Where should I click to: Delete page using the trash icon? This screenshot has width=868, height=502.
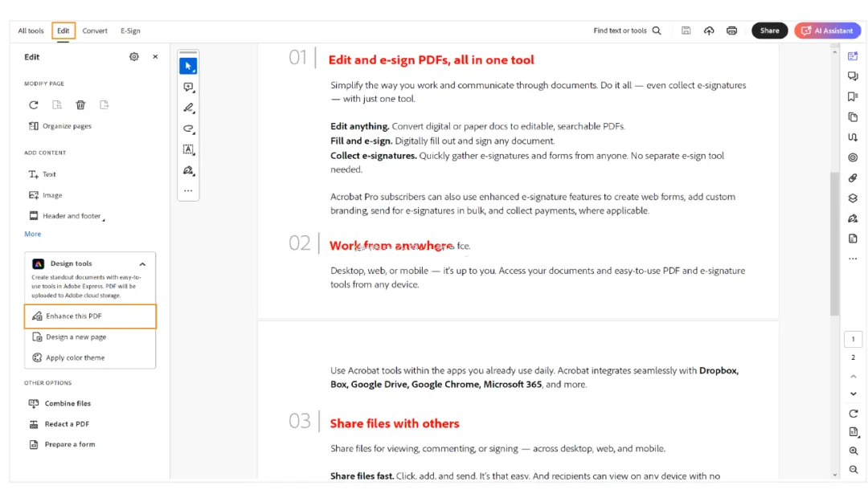click(81, 104)
